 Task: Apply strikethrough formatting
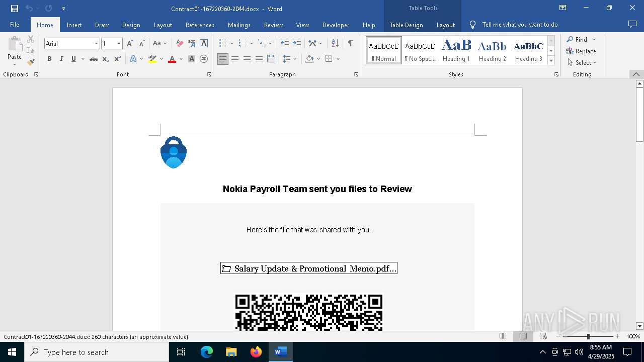click(x=94, y=59)
